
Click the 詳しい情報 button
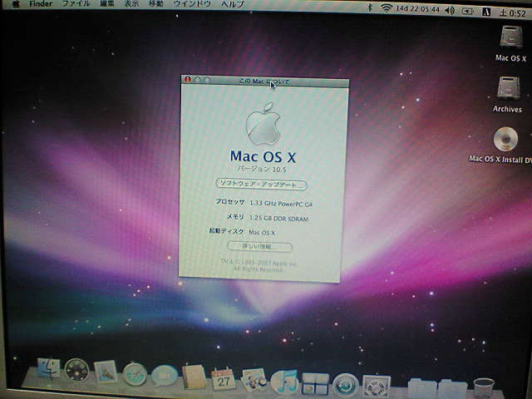259,247
